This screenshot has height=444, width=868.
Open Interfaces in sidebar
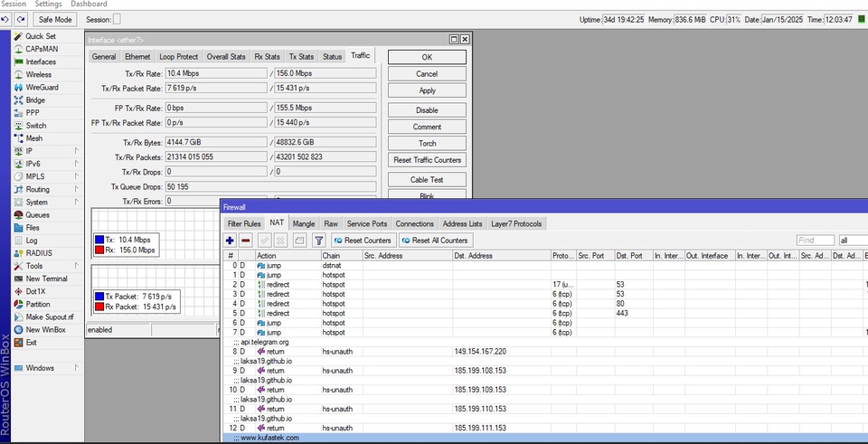(41, 61)
